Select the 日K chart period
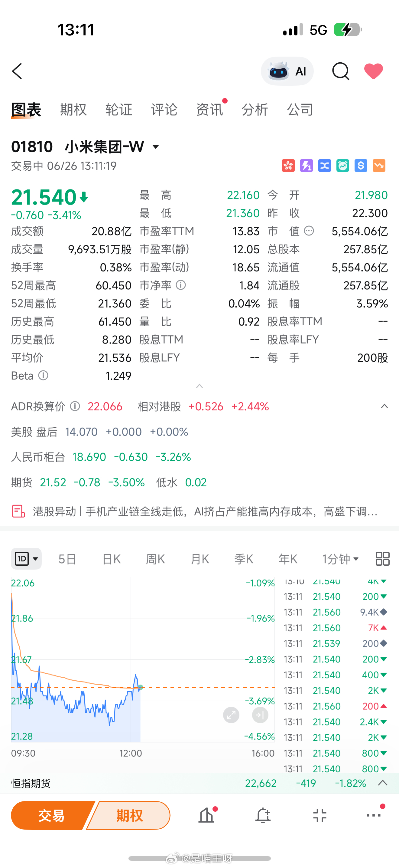The width and height of the screenshot is (399, 868). 111,559
